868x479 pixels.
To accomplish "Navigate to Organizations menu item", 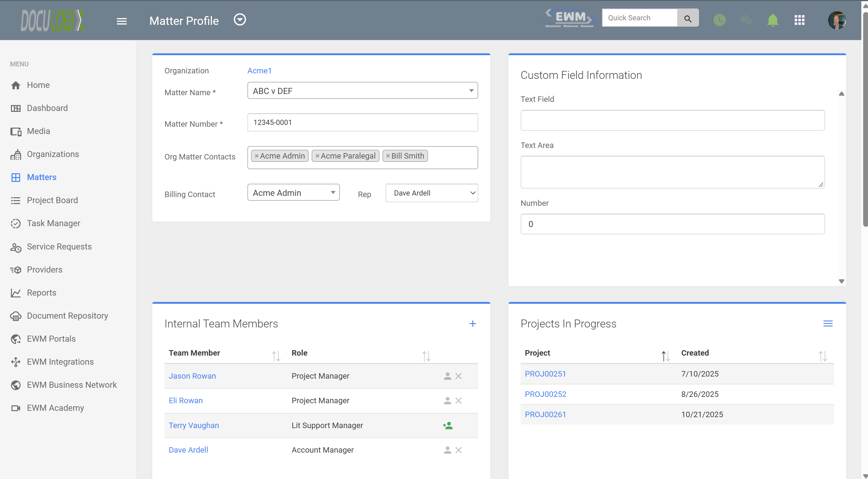I will pos(45,154).
